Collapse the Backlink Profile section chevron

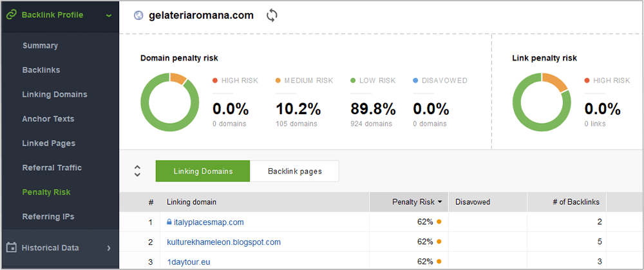pyautogui.click(x=108, y=15)
